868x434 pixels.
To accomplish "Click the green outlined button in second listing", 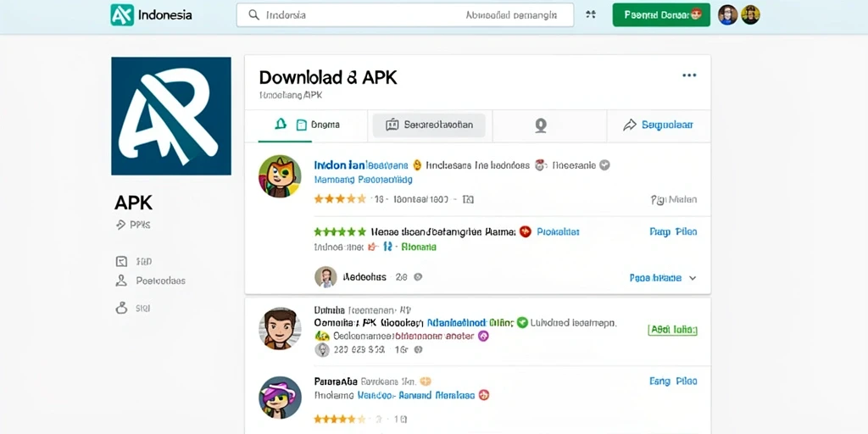I will (x=672, y=330).
